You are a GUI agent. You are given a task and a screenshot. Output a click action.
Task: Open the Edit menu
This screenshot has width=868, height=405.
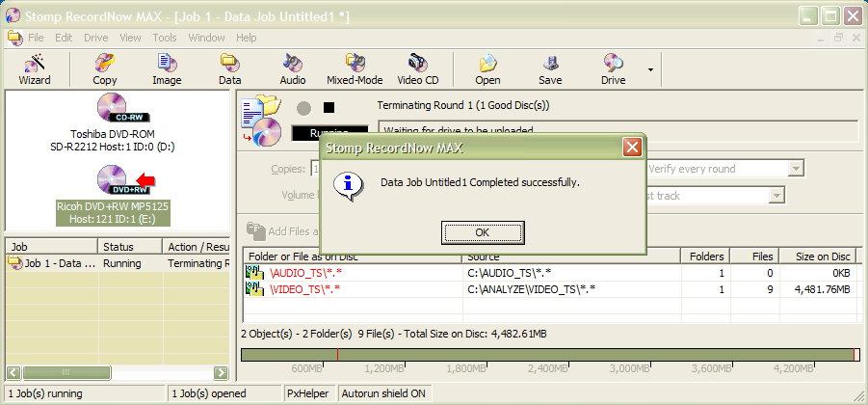(64, 38)
